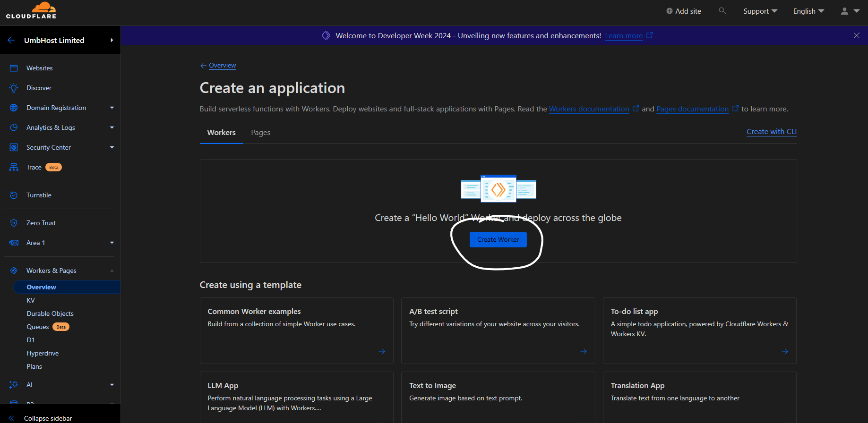The image size is (868, 423).
Task: Open Durable Objects in sidebar
Action: click(50, 313)
